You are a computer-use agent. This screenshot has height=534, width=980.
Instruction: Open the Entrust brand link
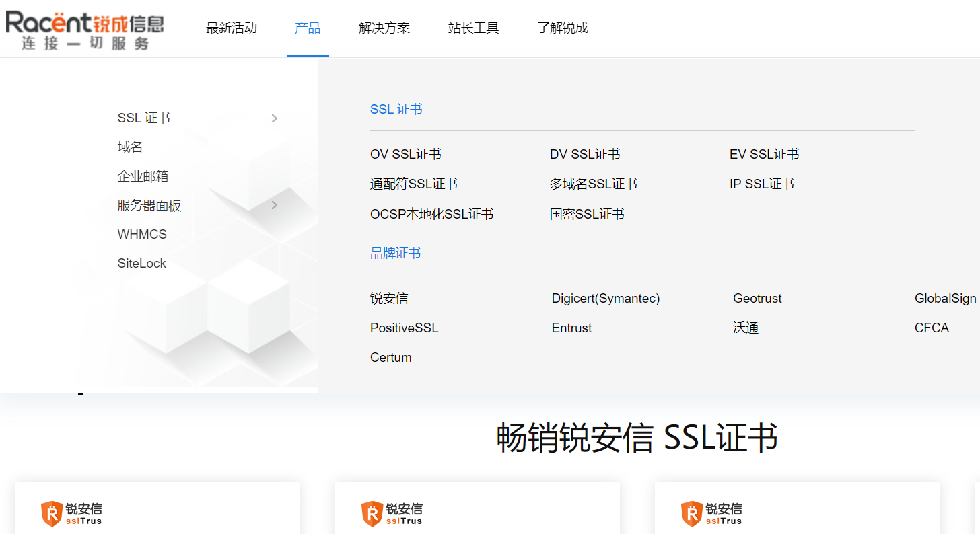coord(571,328)
